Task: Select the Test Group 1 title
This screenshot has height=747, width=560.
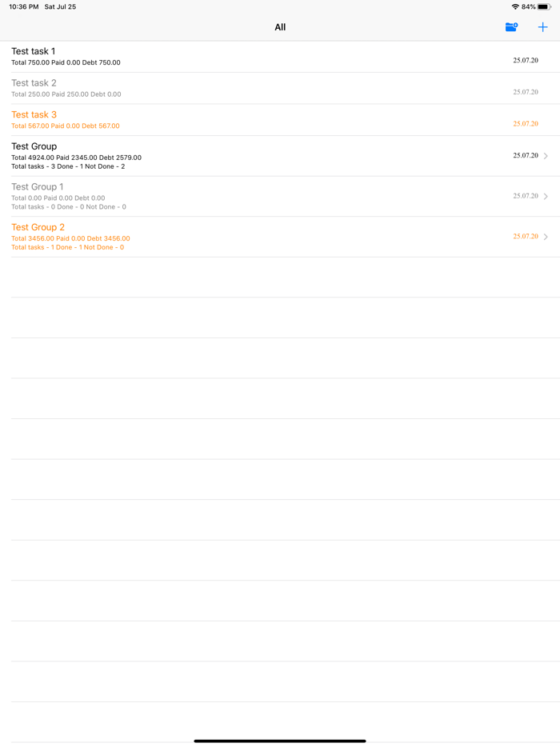Action: pyautogui.click(x=37, y=187)
